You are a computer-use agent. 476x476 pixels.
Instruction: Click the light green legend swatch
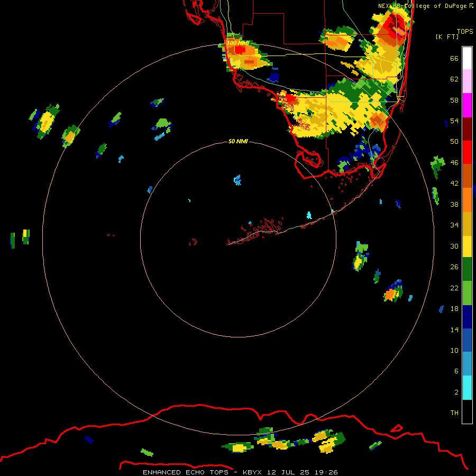tap(467, 293)
